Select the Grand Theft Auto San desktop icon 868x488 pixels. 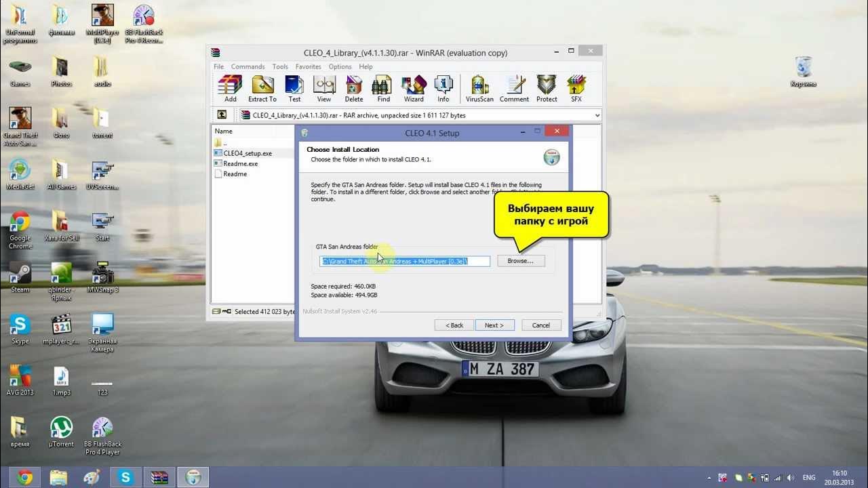click(x=20, y=127)
